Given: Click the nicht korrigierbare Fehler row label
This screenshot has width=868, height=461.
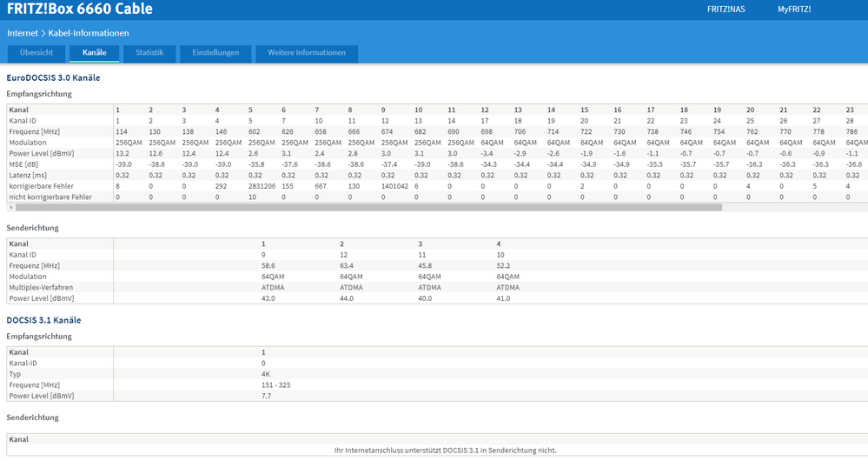Looking at the screenshot, I should [x=50, y=197].
